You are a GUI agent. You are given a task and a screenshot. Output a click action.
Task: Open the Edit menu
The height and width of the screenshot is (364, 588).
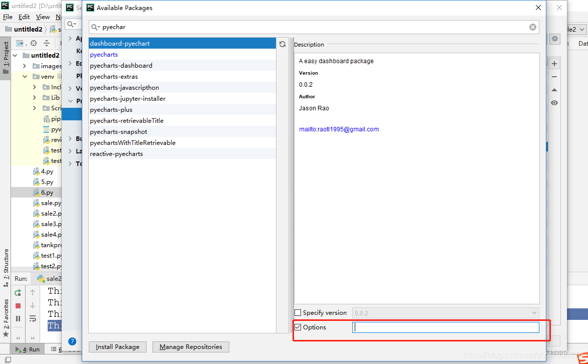tap(24, 17)
